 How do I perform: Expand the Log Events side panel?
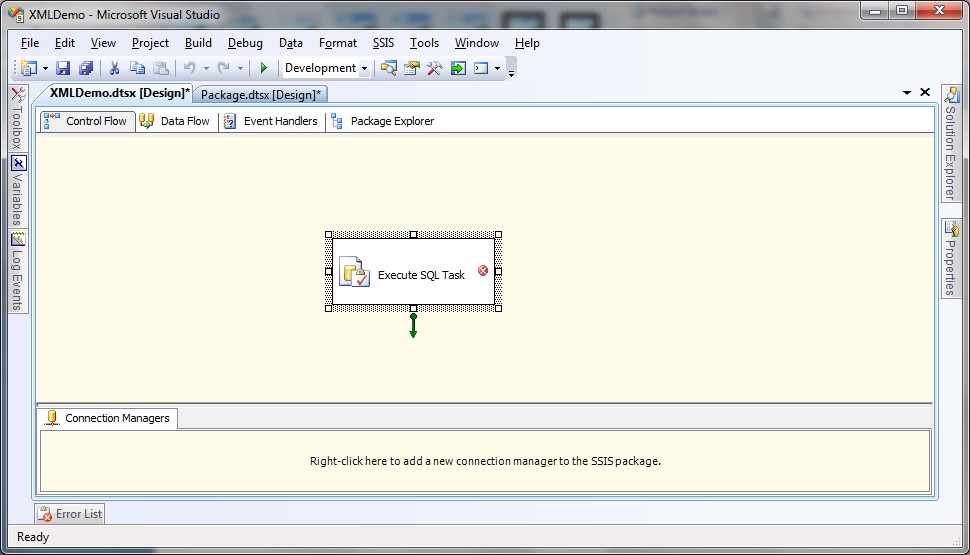(x=18, y=272)
